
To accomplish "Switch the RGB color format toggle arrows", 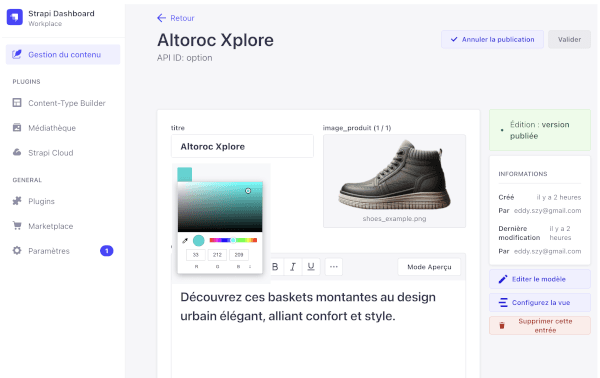I will (x=250, y=267).
